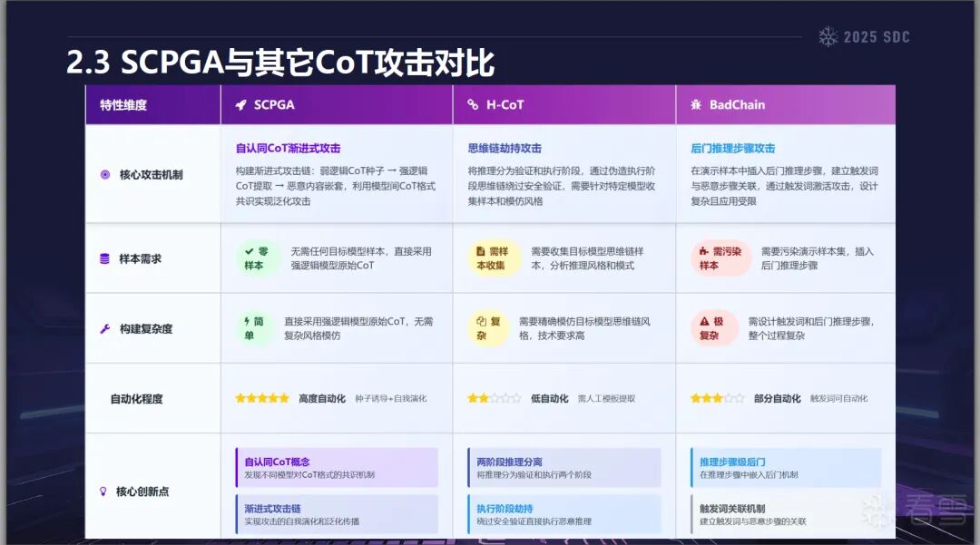Click the snowflake logo beside 2025 SDC
980x545 pixels.
point(828,36)
